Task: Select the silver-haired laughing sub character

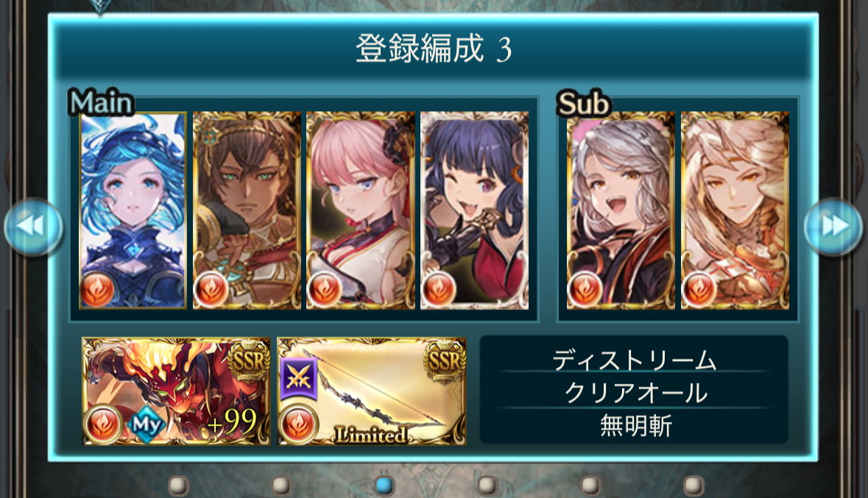Action: click(x=621, y=211)
